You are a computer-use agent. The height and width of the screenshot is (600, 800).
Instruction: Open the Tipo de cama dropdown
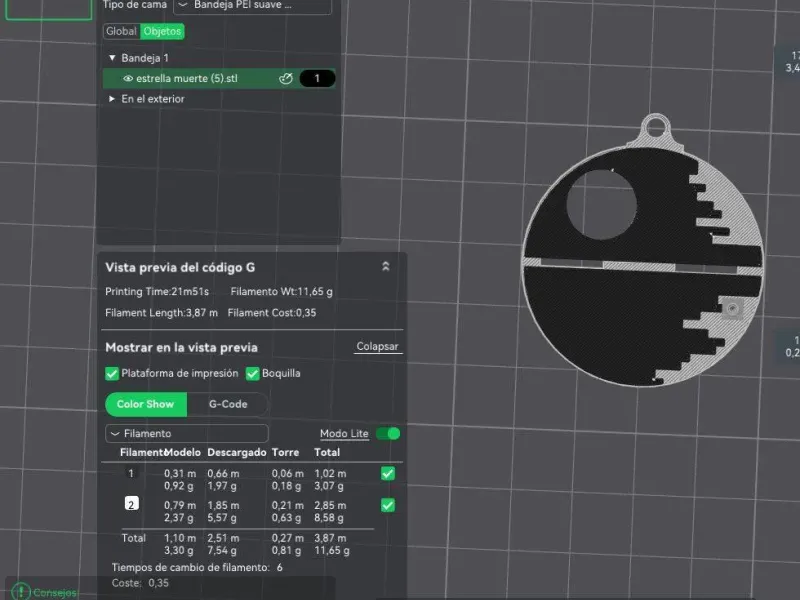(253, 5)
